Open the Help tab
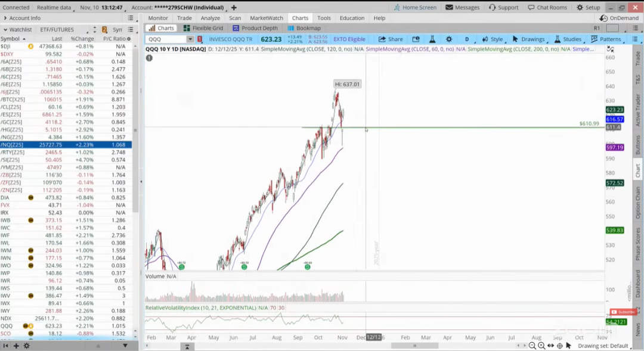 [x=379, y=18]
